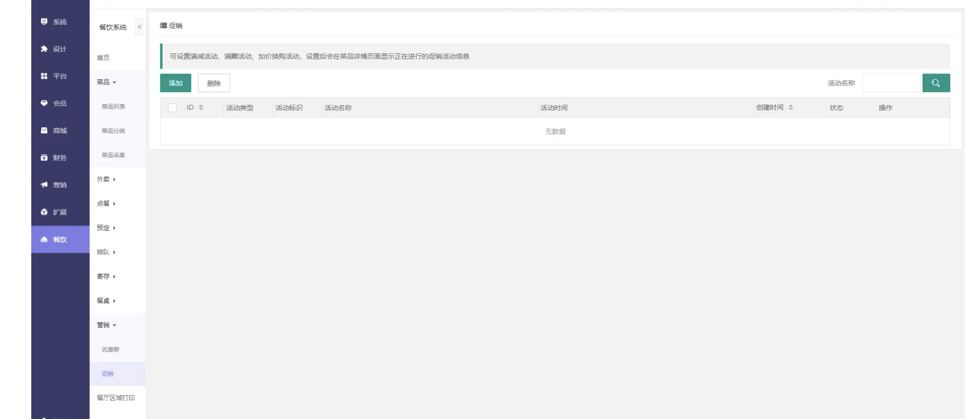This screenshot has width=980, height=419.
Task: Expand the 点餐 submenu group
Action: 106,203
